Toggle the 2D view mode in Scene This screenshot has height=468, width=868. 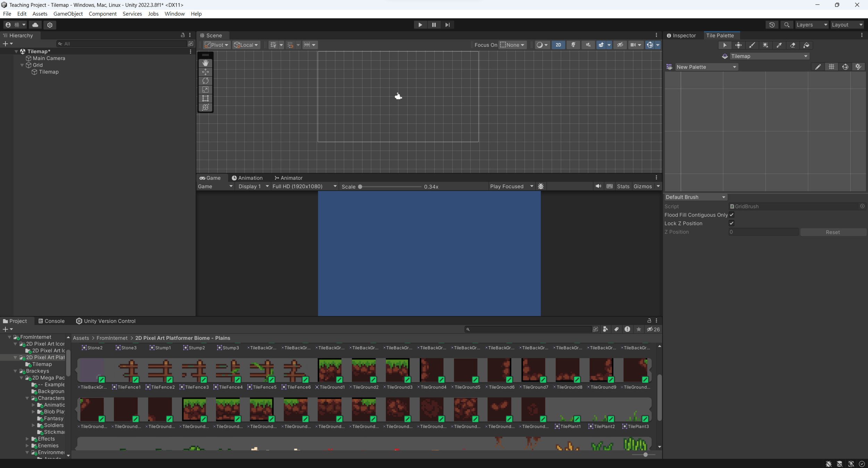pos(558,45)
